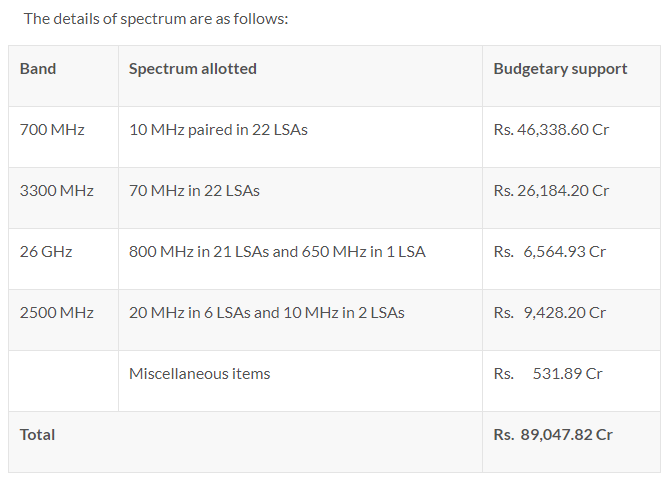
Task: Click the Rs. 531.89 Cr amount
Action: 548,374
